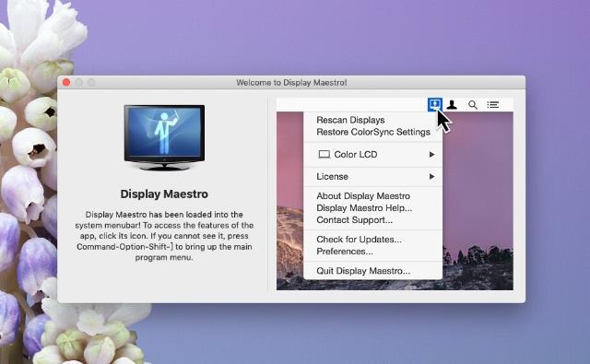The width and height of the screenshot is (590, 364).
Task: Click the laptop icon beside Color LCD
Action: point(324,154)
